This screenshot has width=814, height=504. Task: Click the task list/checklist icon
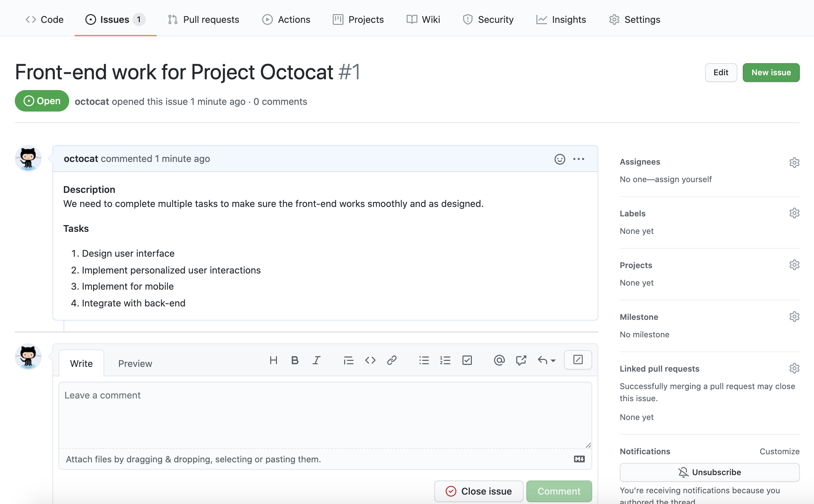point(466,360)
